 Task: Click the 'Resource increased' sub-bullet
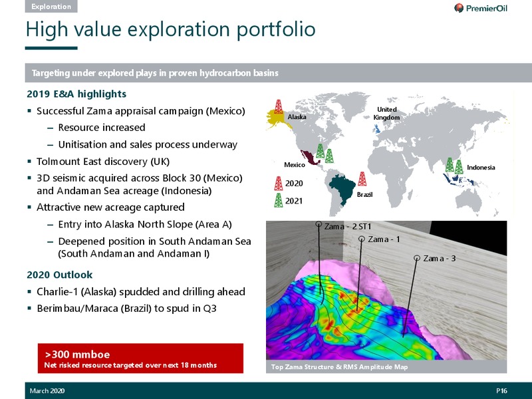[x=102, y=128]
